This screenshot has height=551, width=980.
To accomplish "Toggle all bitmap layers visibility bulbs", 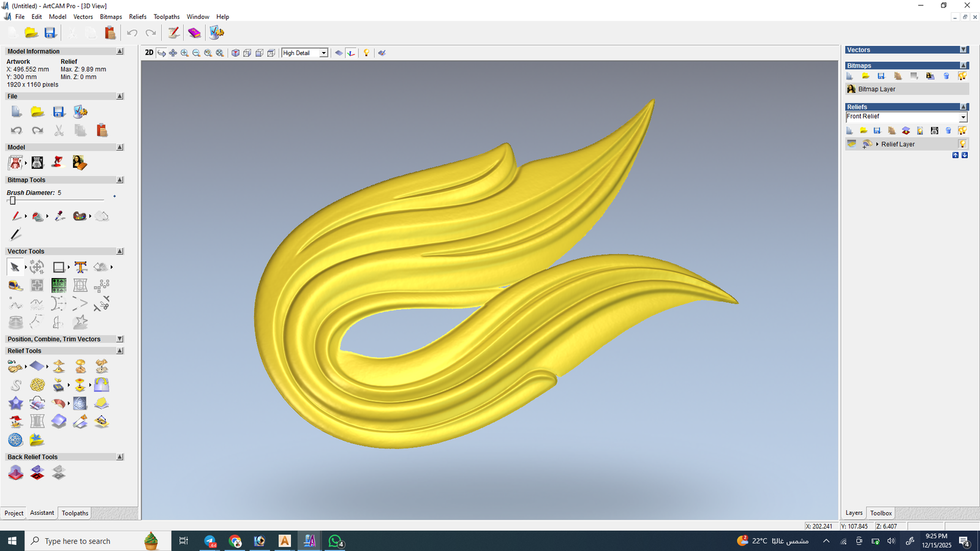I will pyautogui.click(x=962, y=76).
